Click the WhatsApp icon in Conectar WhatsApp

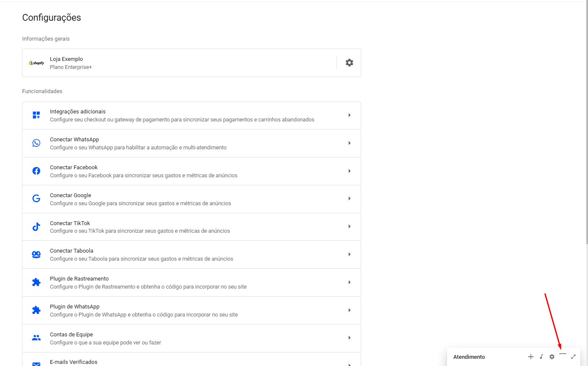[x=36, y=143]
